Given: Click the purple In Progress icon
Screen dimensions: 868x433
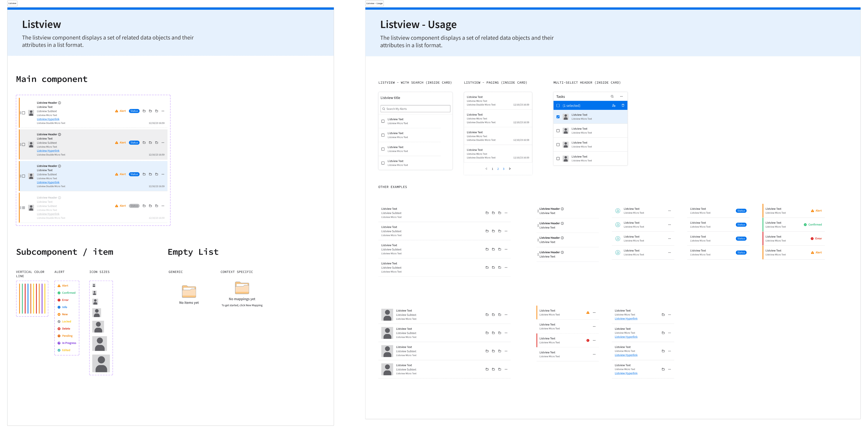Looking at the screenshot, I should (59, 343).
